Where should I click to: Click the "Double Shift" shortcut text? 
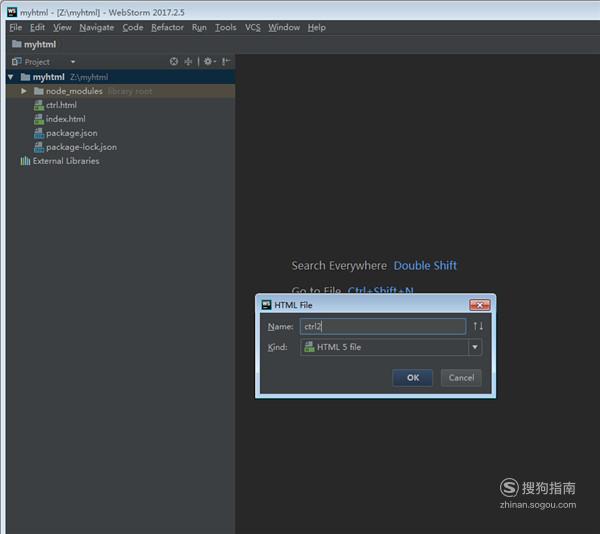[425, 265]
